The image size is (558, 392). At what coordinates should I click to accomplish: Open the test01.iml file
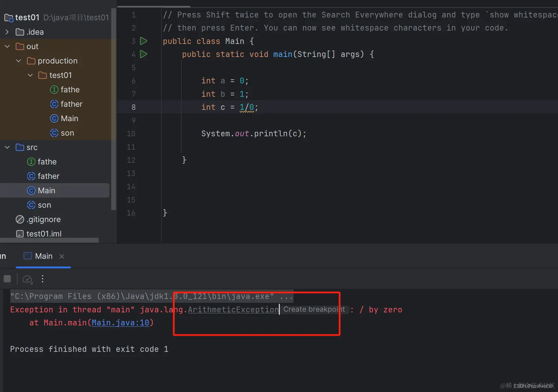point(39,234)
